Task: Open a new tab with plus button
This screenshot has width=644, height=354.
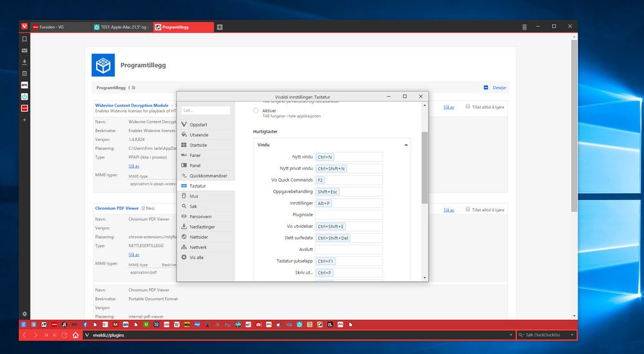Action: coord(220,27)
